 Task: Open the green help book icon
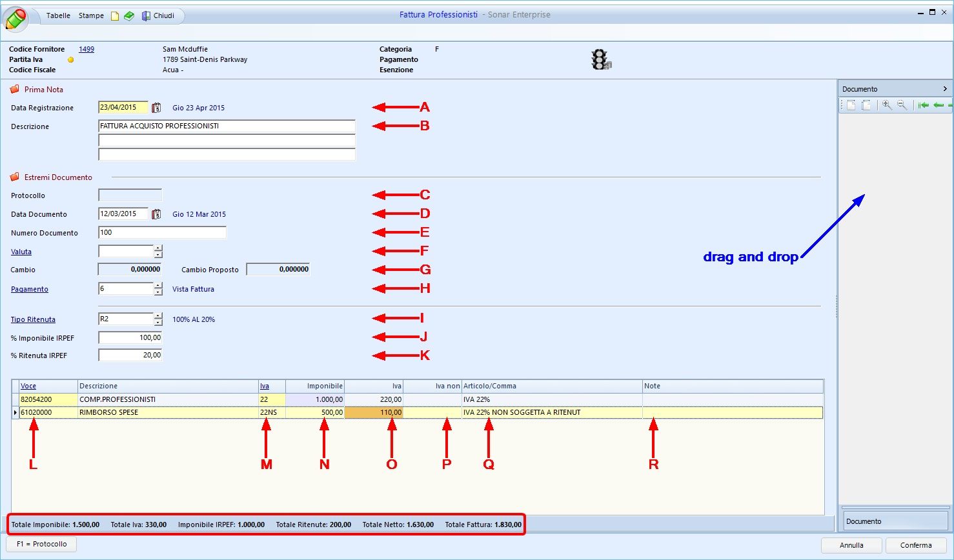pos(129,15)
